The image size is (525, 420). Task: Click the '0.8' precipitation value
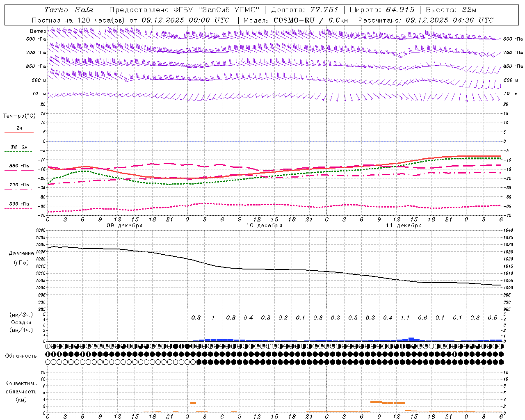pyautogui.click(x=231, y=318)
